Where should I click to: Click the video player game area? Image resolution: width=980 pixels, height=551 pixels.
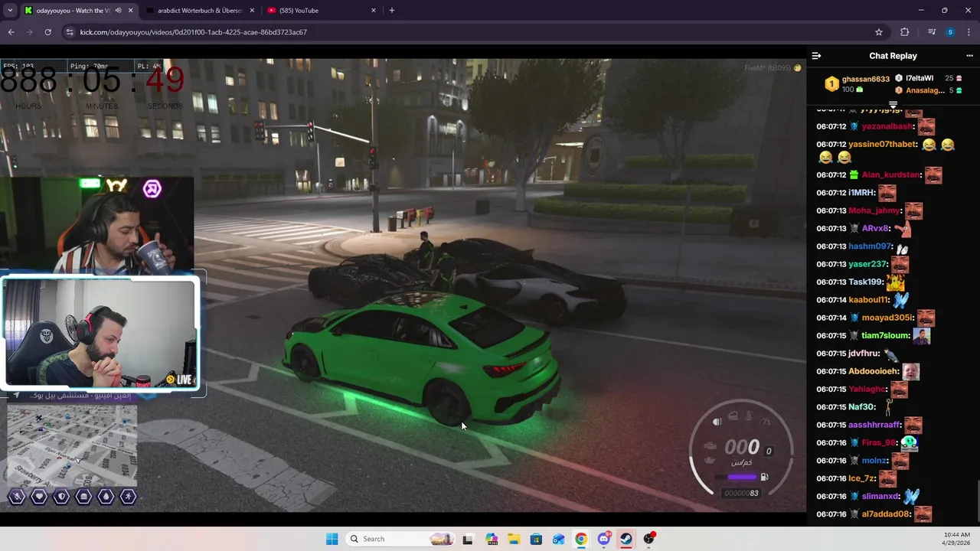pos(403,285)
